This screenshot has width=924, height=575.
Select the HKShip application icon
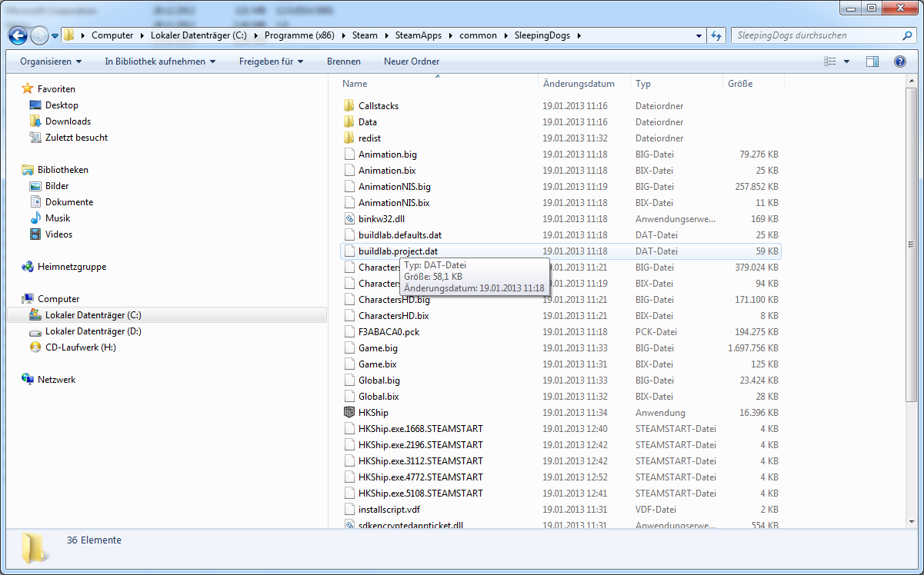tap(349, 413)
